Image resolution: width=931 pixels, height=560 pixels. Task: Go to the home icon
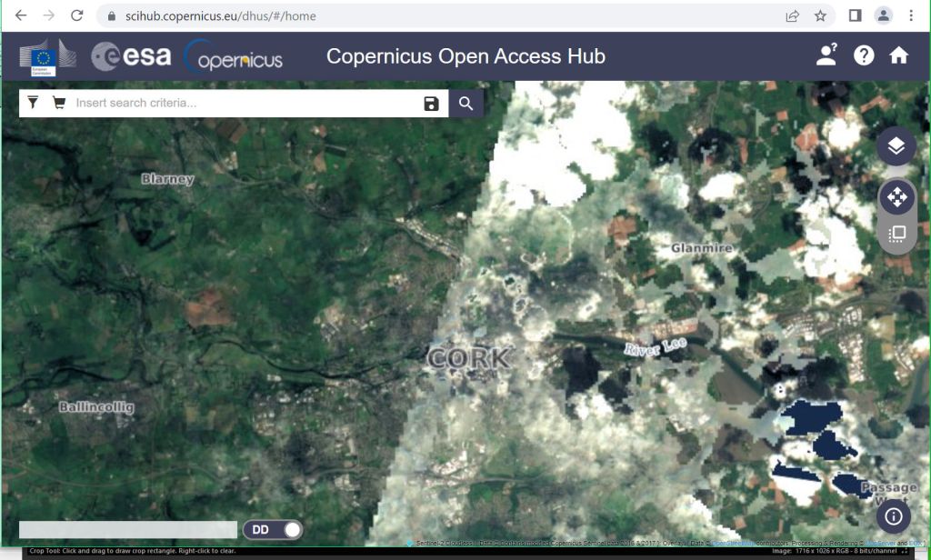(898, 55)
